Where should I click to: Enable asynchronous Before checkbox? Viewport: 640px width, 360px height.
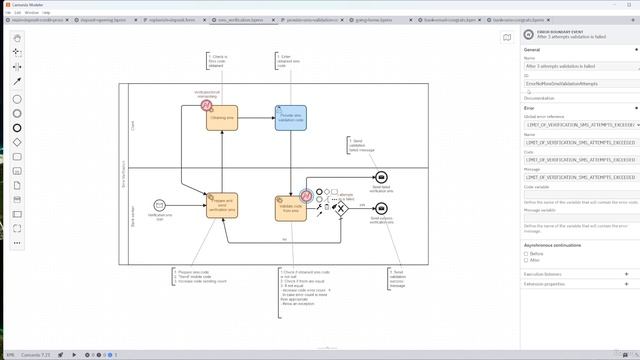[526, 254]
